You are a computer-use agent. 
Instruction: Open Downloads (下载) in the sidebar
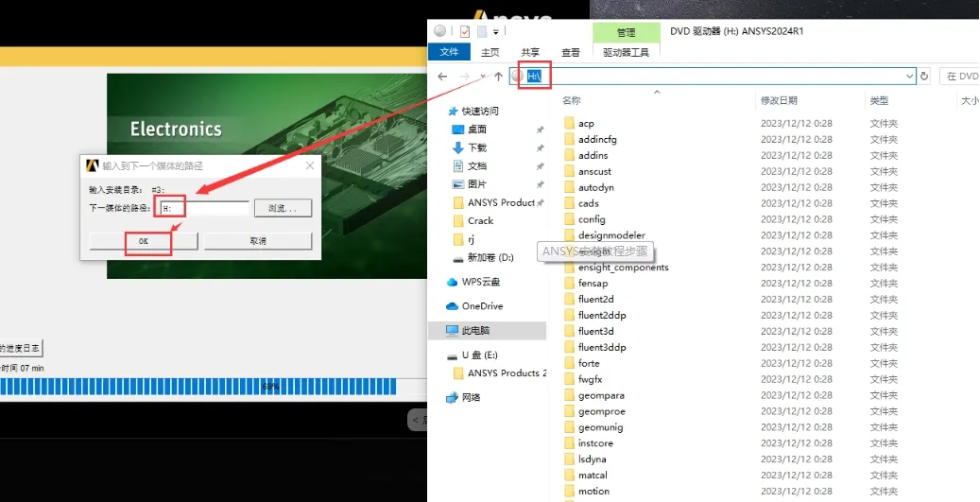point(477,147)
